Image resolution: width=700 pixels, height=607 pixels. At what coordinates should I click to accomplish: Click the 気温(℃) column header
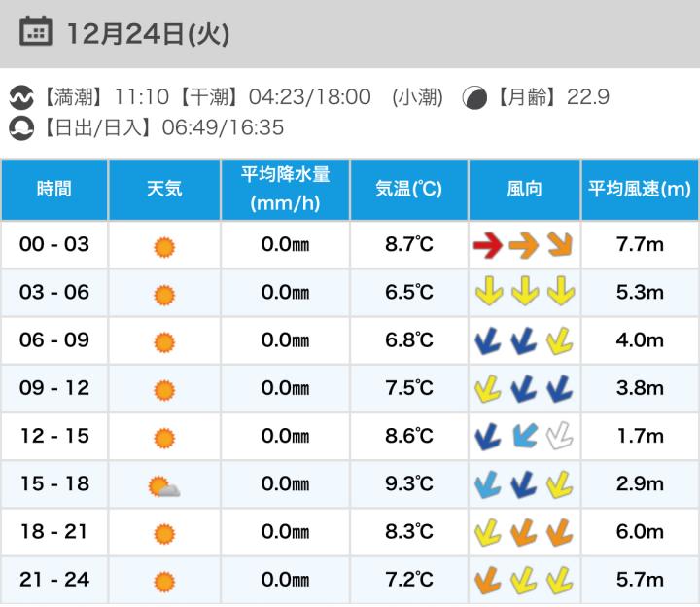[409, 190]
